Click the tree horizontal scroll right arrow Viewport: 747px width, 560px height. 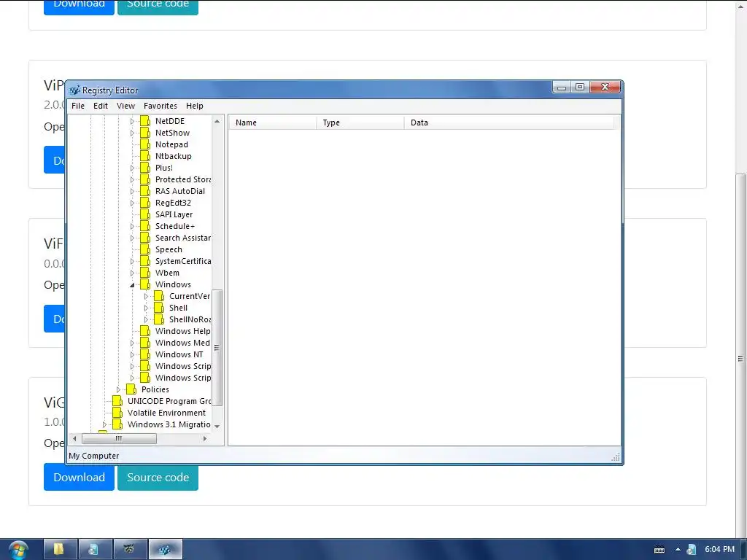pyautogui.click(x=205, y=438)
